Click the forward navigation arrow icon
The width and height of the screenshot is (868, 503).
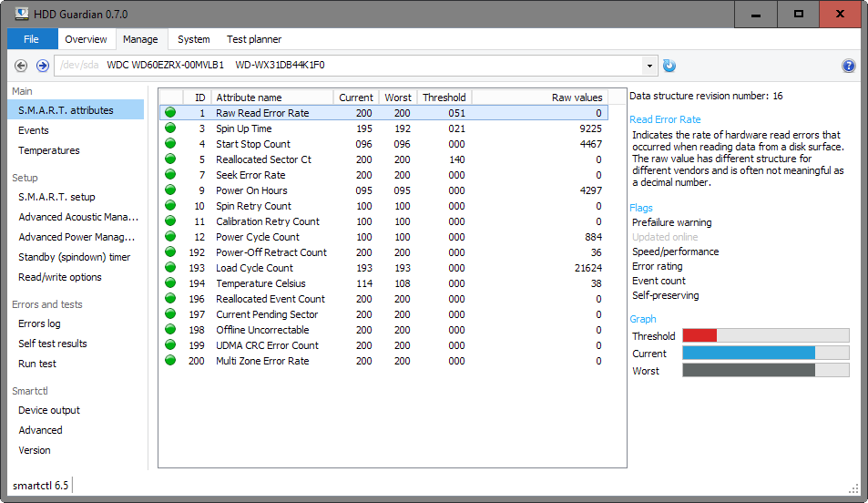pos(42,66)
